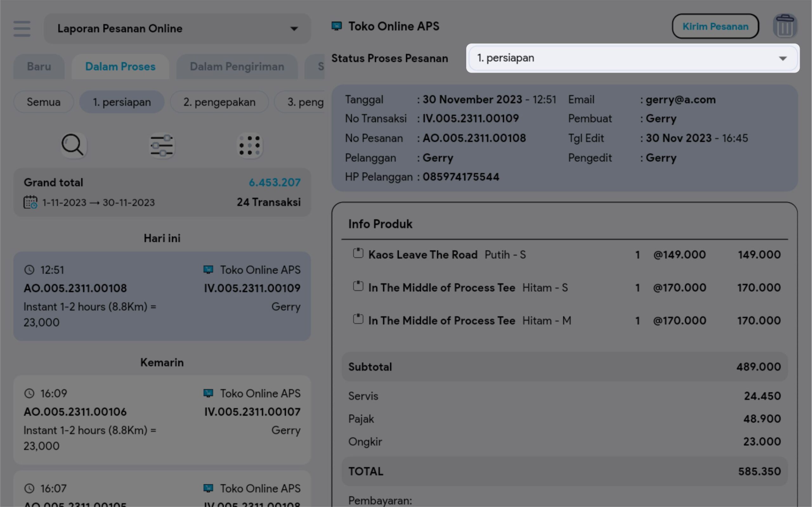Click the dotted grid view icon
The image size is (812, 507).
click(x=250, y=145)
